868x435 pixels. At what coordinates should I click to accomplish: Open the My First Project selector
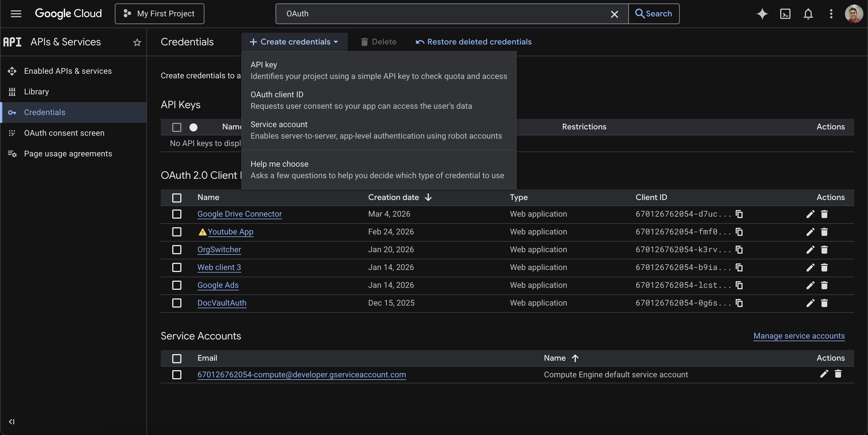click(x=159, y=14)
